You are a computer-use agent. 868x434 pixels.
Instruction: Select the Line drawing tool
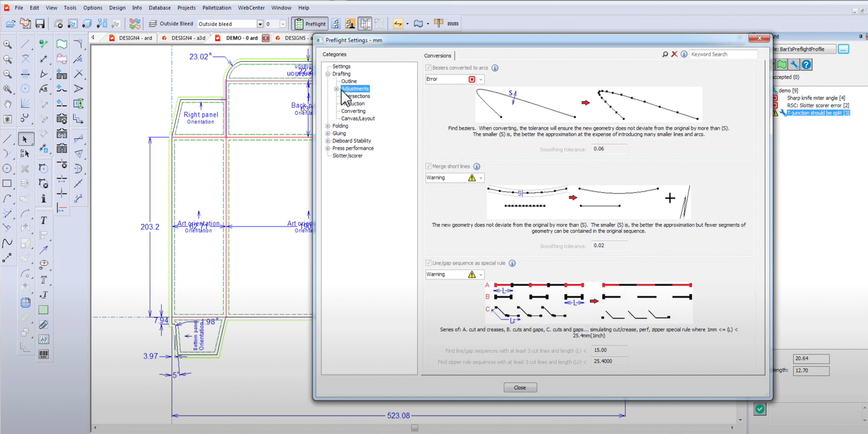(7, 139)
